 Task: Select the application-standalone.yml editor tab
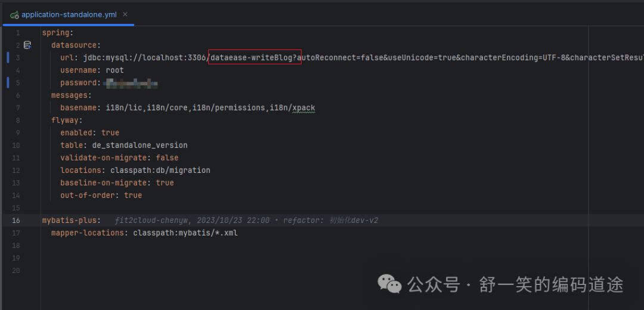click(x=69, y=14)
